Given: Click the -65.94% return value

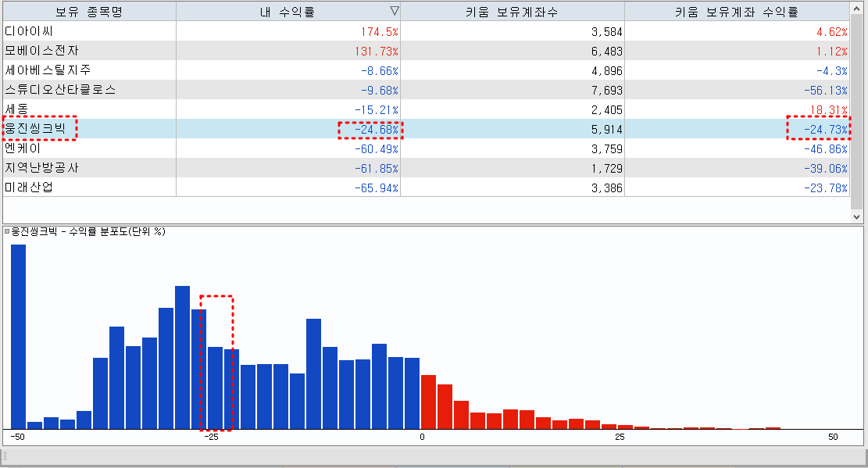Looking at the screenshot, I should click(x=377, y=188).
